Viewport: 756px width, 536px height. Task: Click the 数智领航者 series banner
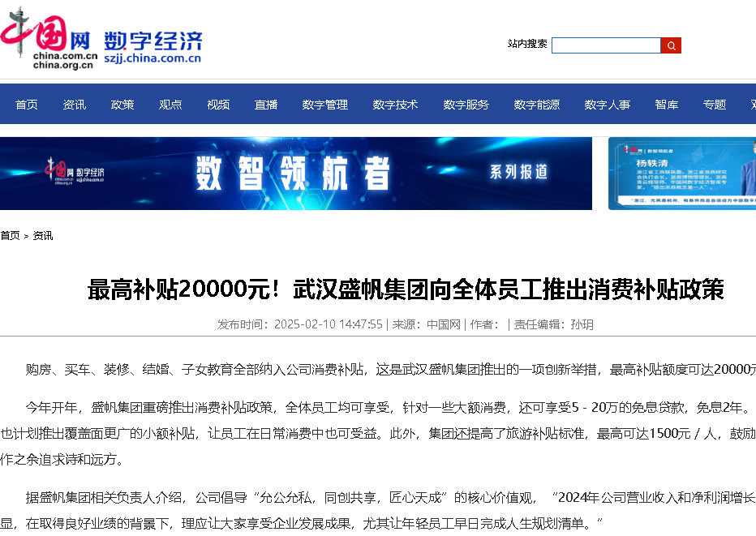[x=296, y=174]
